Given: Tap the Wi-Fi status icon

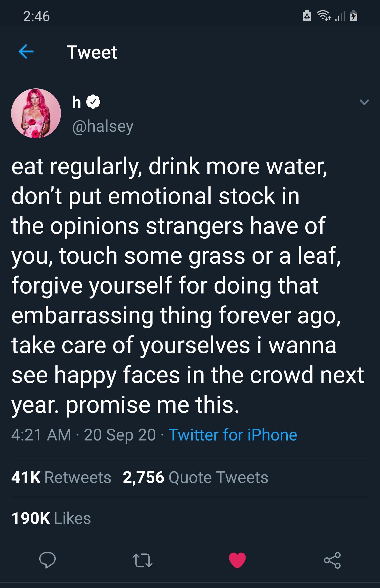Looking at the screenshot, I should [324, 16].
